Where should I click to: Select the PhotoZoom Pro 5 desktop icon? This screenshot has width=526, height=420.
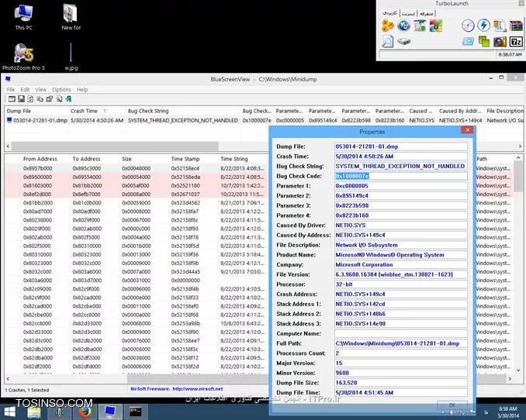coord(23,57)
